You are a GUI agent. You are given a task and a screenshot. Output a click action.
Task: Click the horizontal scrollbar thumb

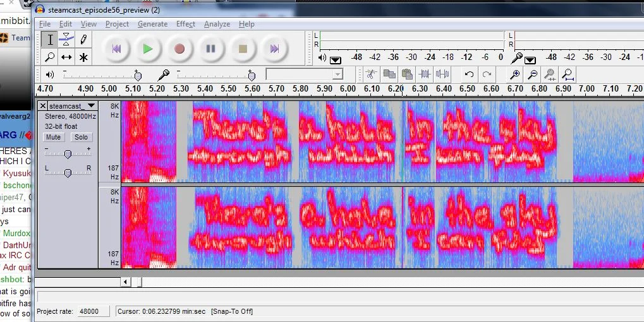coord(139,282)
